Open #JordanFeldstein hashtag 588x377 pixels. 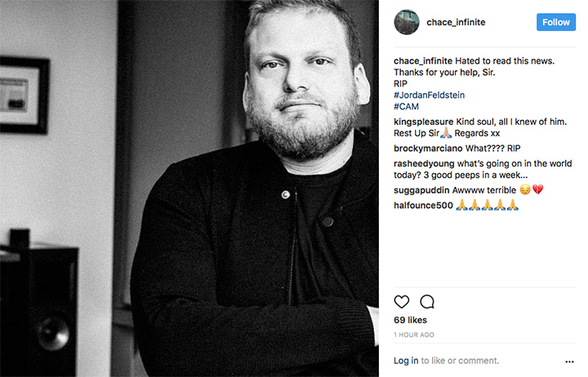pos(429,95)
